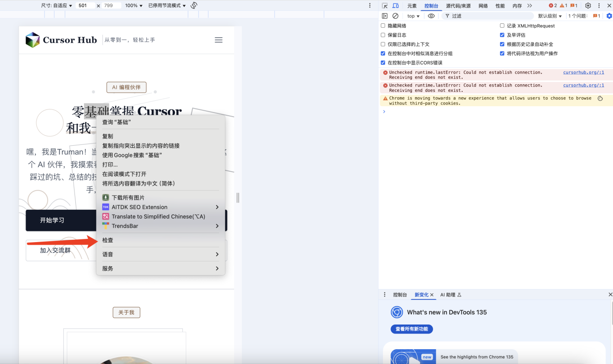Switch to 性能 tab
The image size is (613, 364).
[500, 6]
